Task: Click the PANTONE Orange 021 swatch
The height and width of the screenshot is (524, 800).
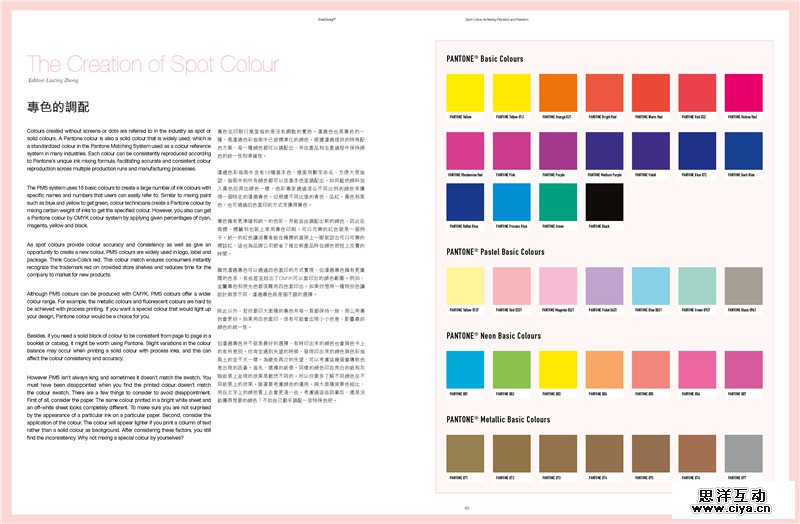Action: pos(557,93)
